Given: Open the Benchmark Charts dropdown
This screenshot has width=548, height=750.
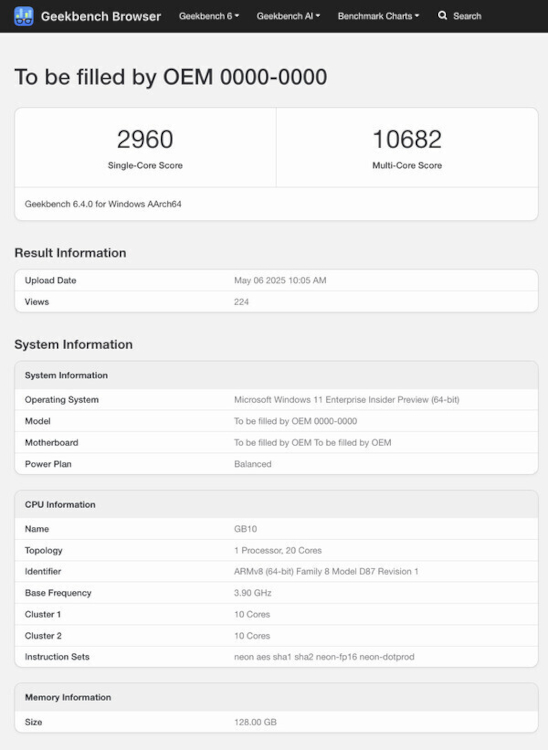Looking at the screenshot, I should [378, 16].
